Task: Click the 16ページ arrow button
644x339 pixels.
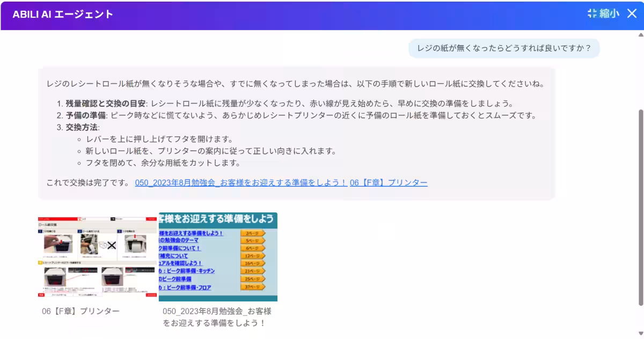Action: tap(252, 263)
